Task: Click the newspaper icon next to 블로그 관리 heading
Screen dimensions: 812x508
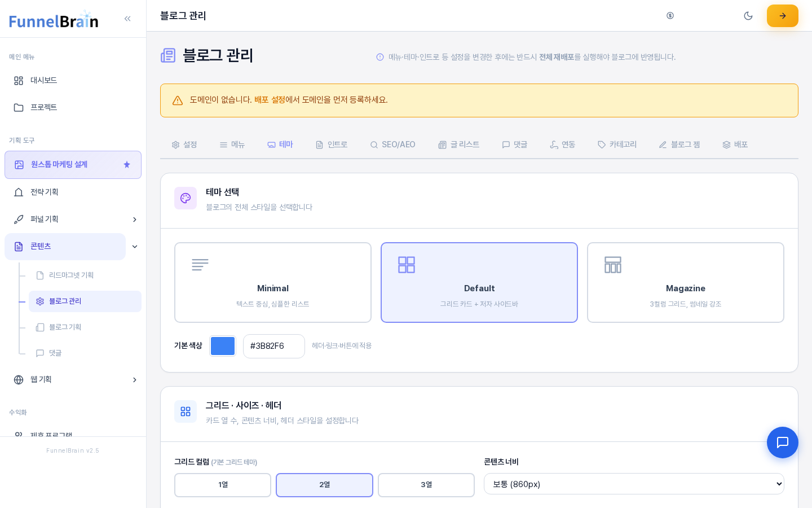Action: pyautogui.click(x=168, y=55)
